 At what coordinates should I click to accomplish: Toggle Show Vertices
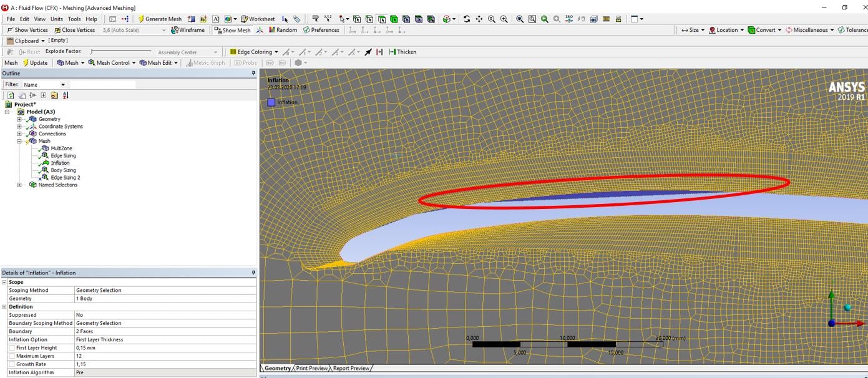(27, 30)
